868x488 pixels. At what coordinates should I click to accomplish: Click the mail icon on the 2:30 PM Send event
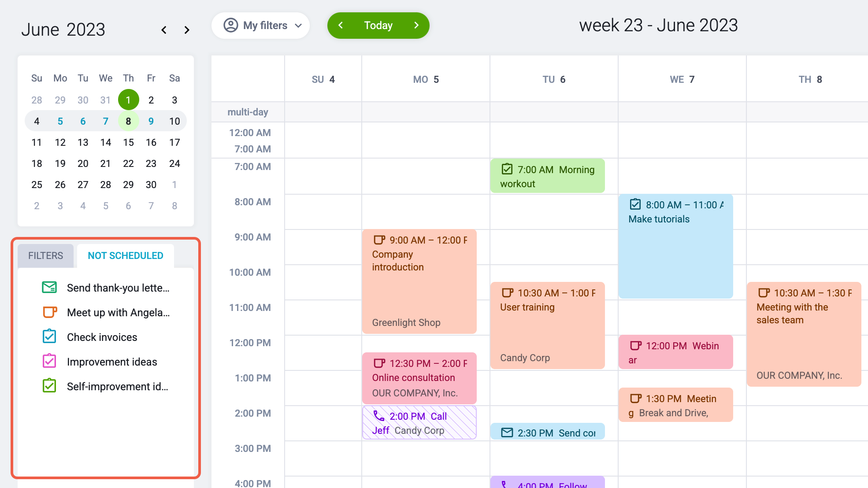click(507, 433)
